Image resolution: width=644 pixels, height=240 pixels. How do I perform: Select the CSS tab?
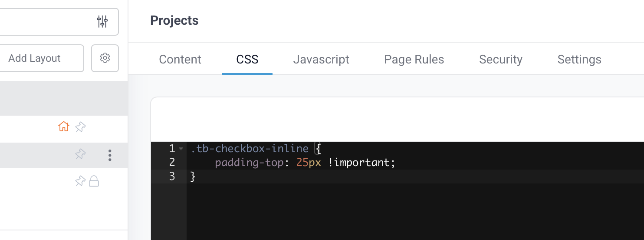tap(247, 60)
